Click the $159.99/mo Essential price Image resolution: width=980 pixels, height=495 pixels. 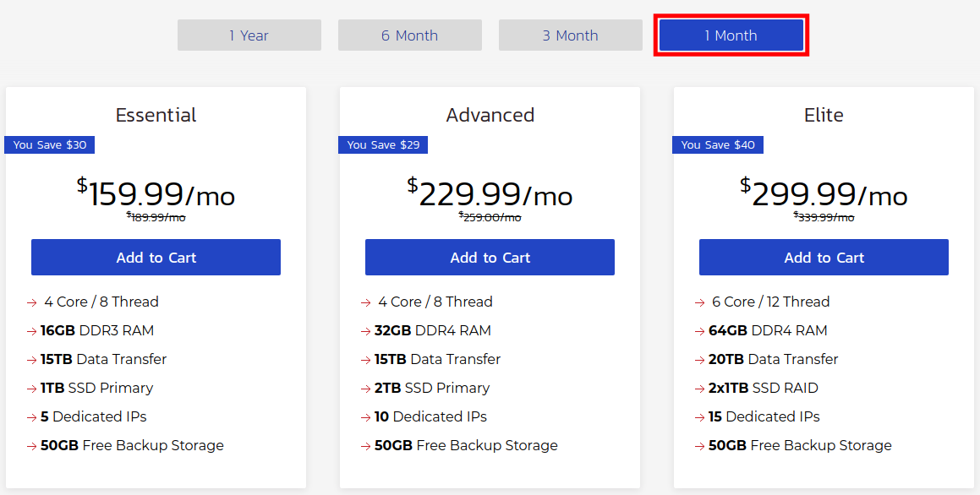(x=156, y=195)
